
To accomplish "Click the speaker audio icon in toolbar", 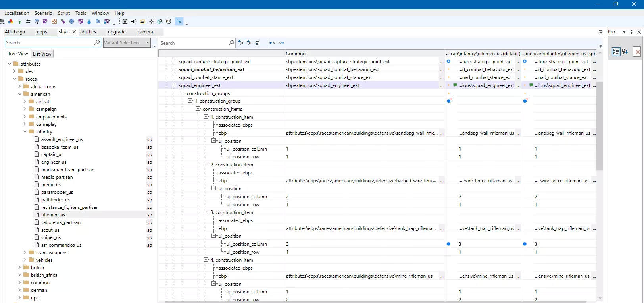I will pyautogui.click(x=134, y=21).
